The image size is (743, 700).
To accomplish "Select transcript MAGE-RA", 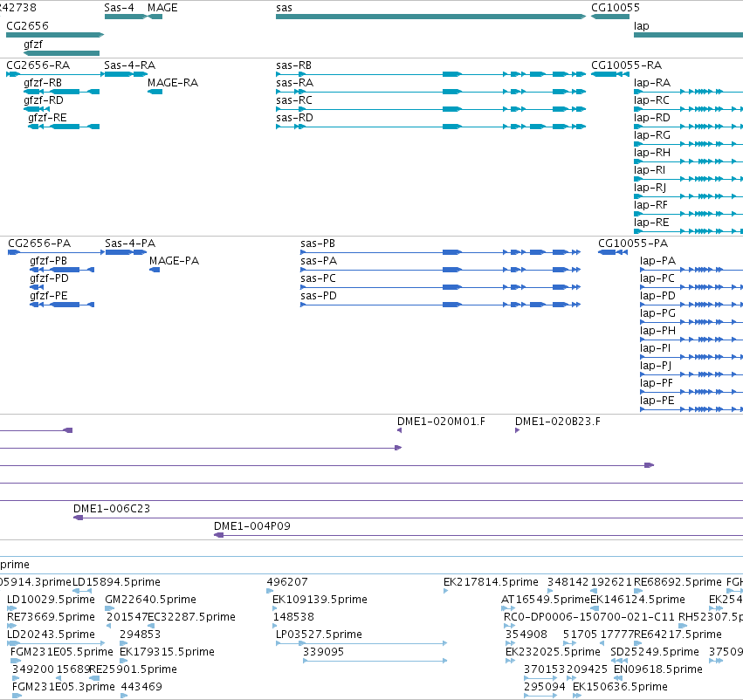I will (x=155, y=92).
